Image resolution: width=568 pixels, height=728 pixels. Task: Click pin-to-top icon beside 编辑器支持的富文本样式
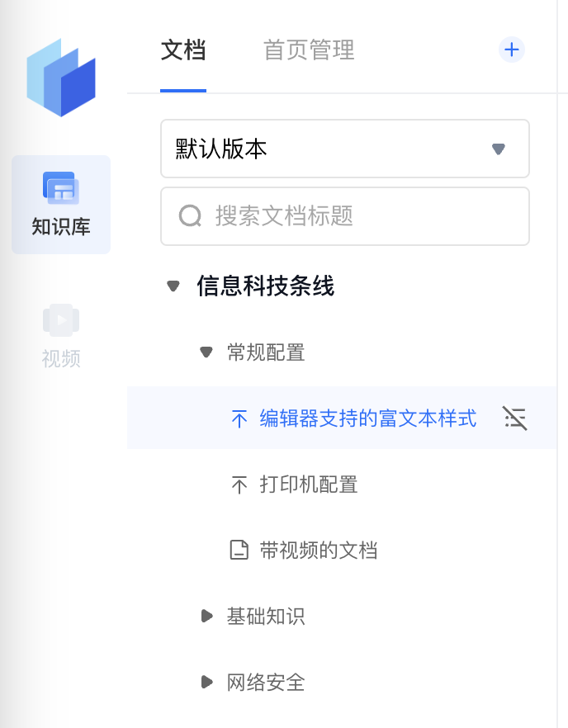point(239,419)
